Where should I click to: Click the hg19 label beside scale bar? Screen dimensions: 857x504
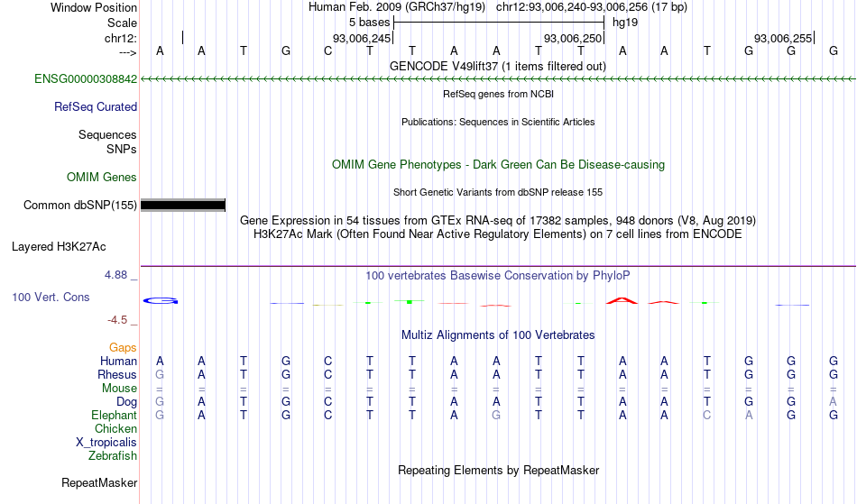625,23
